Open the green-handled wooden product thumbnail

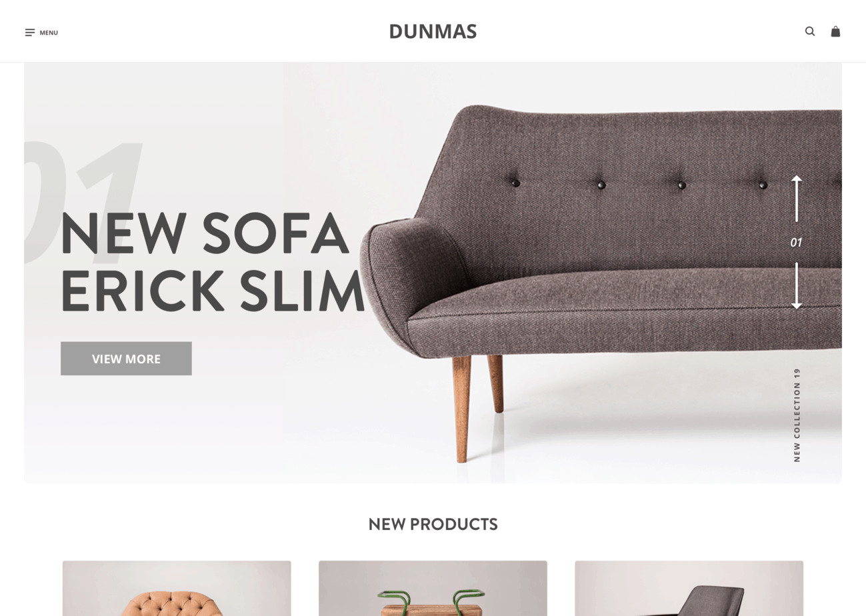[x=433, y=588]
